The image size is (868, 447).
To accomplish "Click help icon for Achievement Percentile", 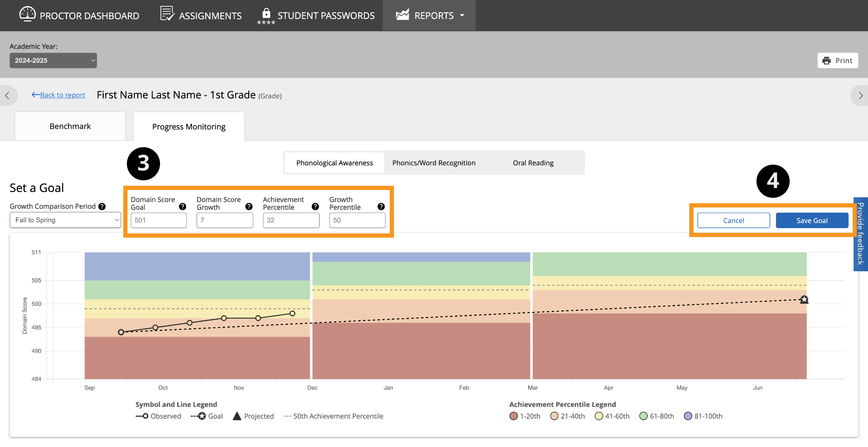I will pos(315,206).
